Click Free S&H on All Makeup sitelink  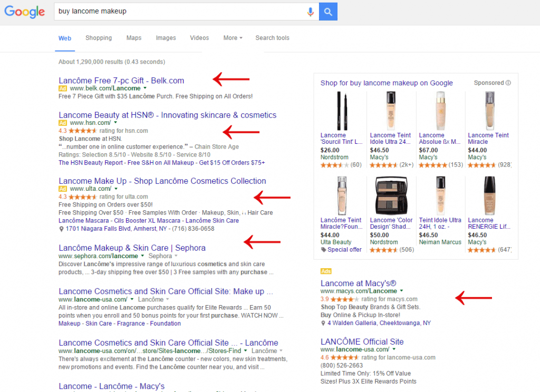[160, 163]
